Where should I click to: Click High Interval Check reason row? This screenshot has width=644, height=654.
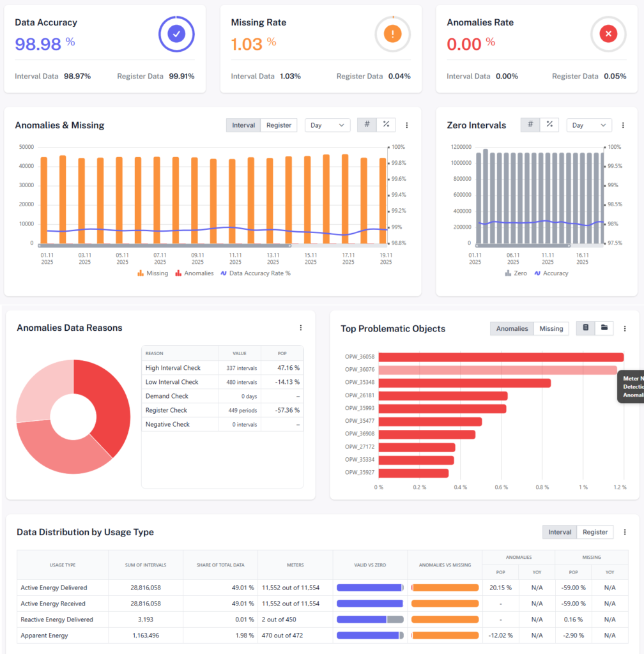222,368
